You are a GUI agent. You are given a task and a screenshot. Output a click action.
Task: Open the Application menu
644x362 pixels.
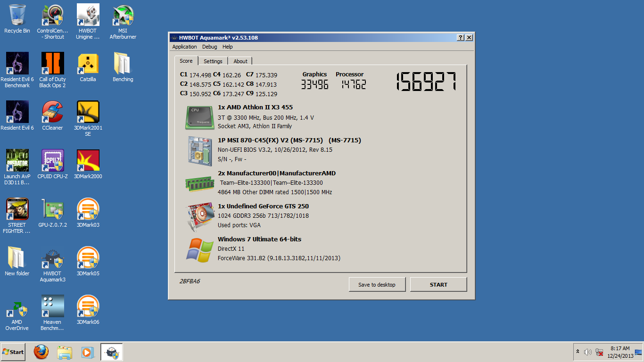click(184, 47)
